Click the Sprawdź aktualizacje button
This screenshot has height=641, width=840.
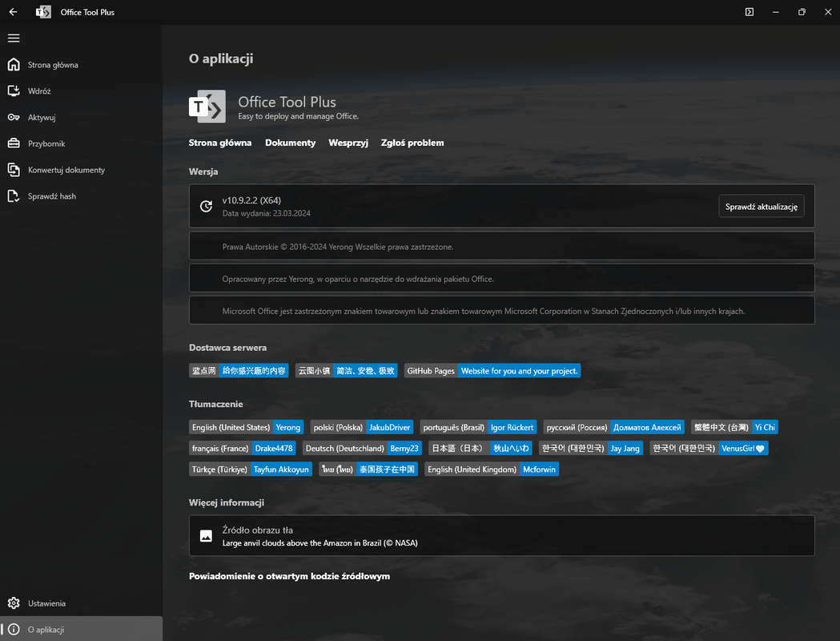(x=762, y=207)
